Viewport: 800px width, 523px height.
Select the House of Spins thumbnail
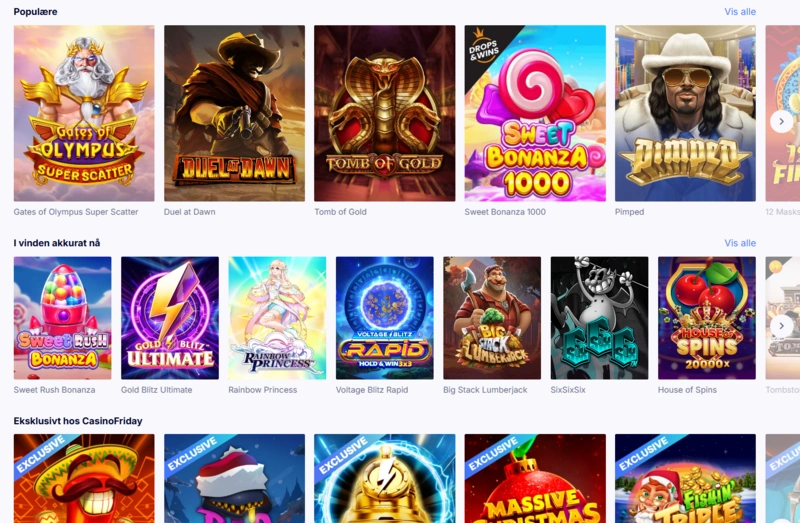tap(707, 318)
